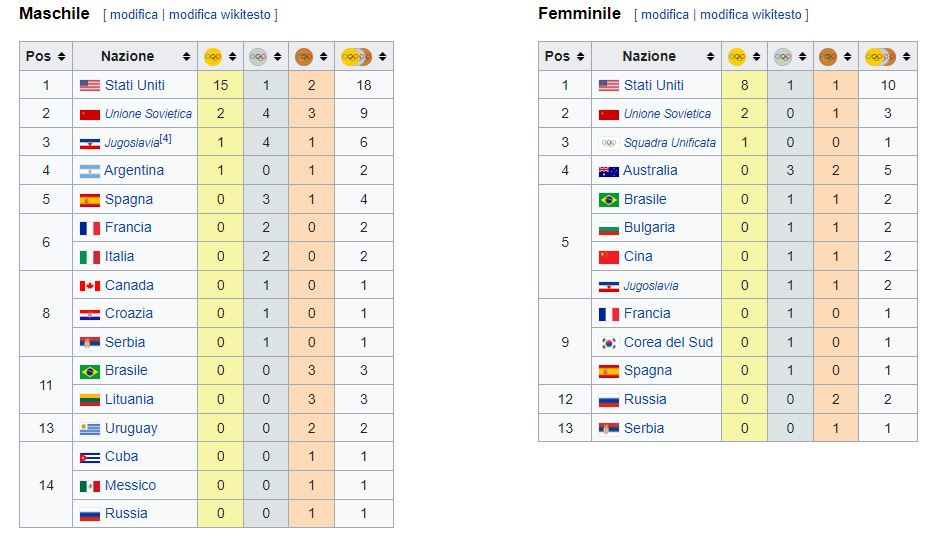928x545 pixels.
Task: Click the total medals icon in Femminile header
Action: [879, 57]
